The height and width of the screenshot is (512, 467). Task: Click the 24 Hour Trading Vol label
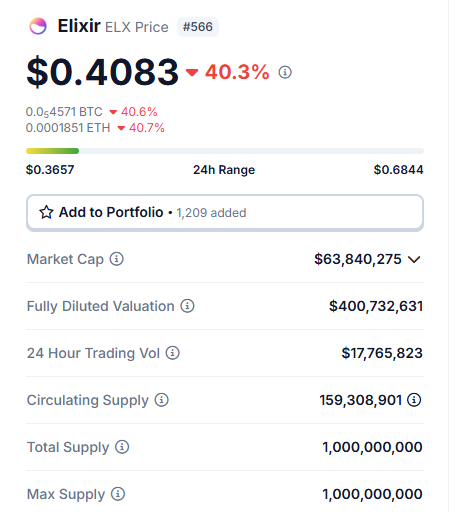93,353
